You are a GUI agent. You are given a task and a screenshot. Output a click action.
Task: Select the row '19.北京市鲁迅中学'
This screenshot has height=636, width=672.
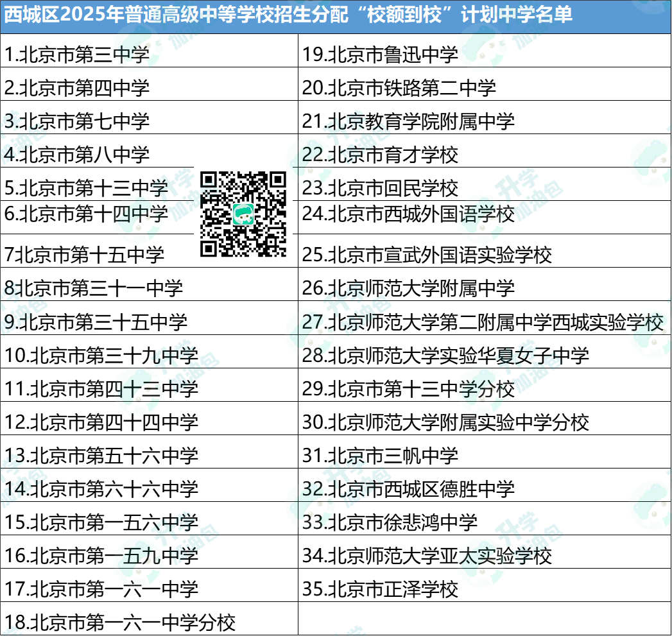[x=485, y=51]
